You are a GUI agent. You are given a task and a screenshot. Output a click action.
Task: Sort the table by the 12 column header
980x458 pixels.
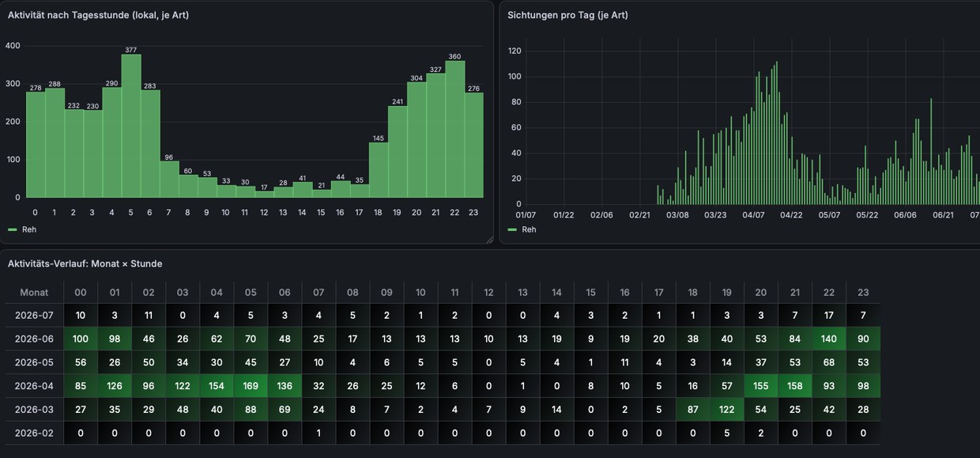488,292
